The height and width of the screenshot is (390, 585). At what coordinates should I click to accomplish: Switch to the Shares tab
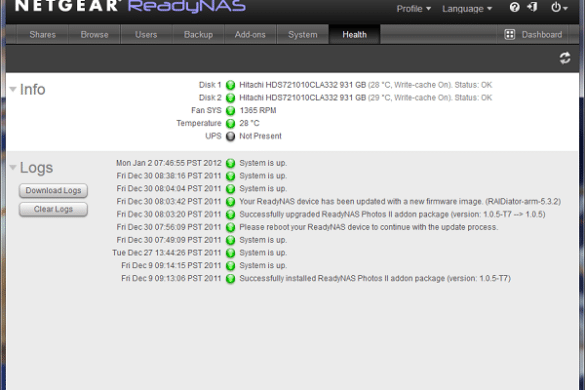pyautogui.click(x=43, y=35)
